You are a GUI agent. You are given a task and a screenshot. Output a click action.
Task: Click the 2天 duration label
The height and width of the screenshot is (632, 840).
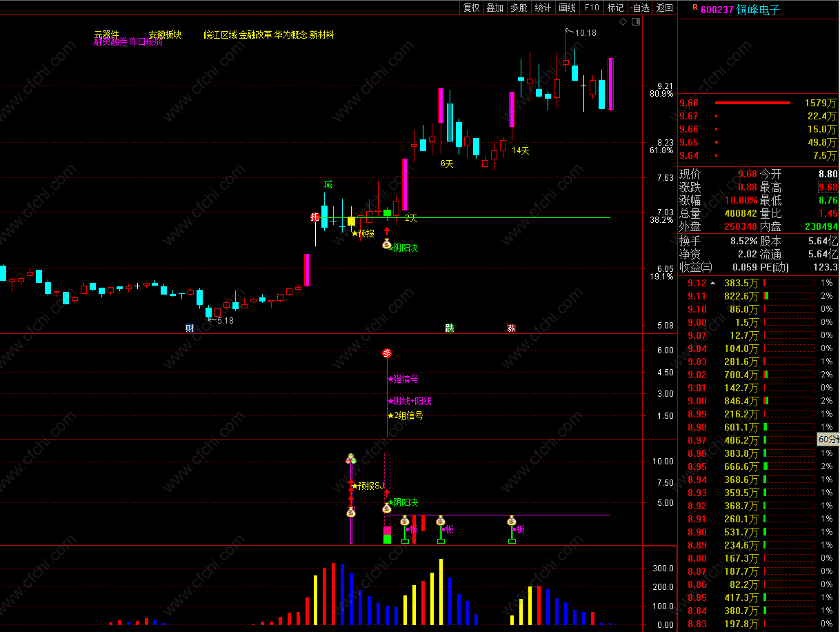(x=411, y=218)
